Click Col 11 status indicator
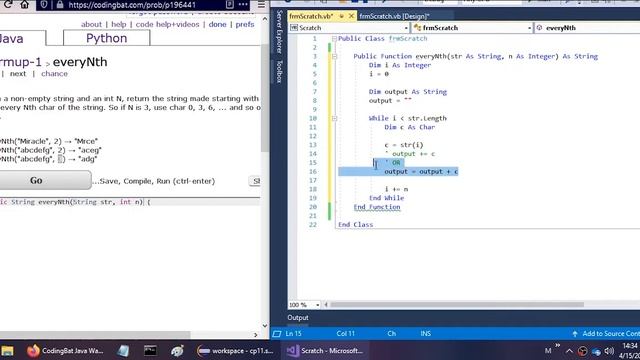The width and height of the screenshot is (640, 360). tap(345, 333)
